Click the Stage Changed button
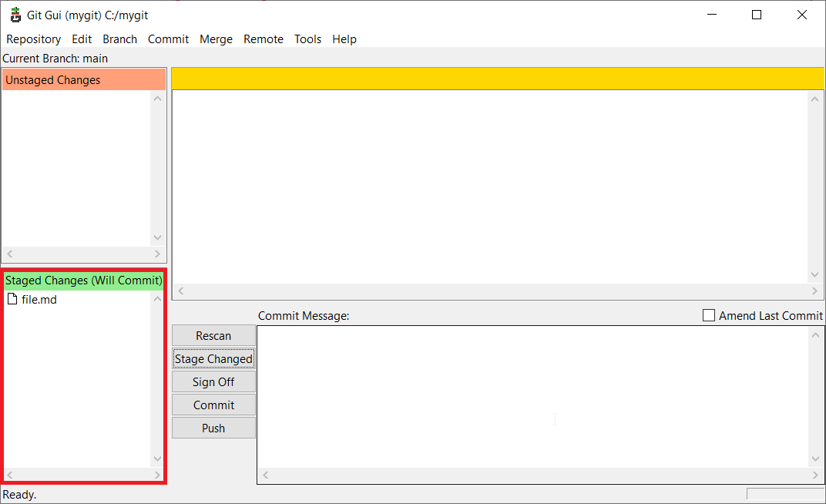 [213, 359]
